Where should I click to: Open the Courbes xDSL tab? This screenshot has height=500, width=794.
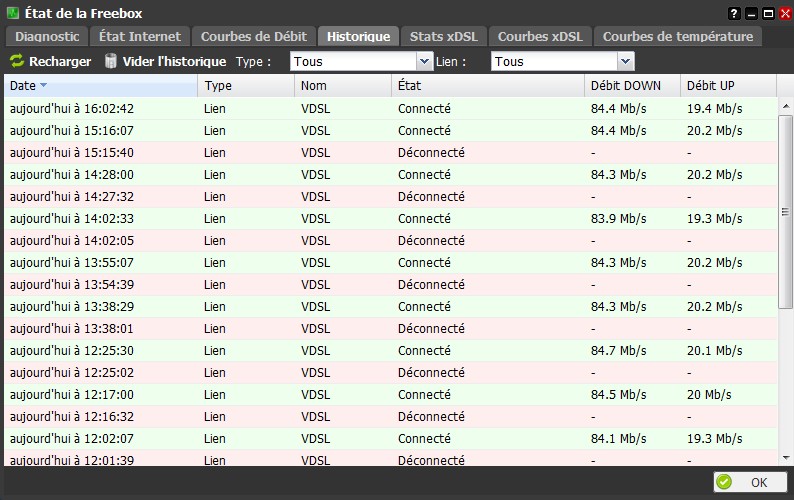click(x=540, y=36)
